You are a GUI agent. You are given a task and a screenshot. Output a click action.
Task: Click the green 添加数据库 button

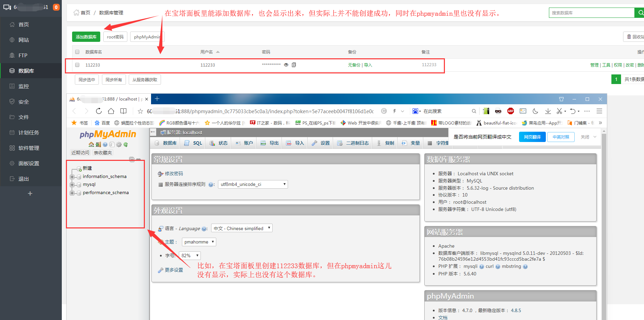tap(86, 37)
